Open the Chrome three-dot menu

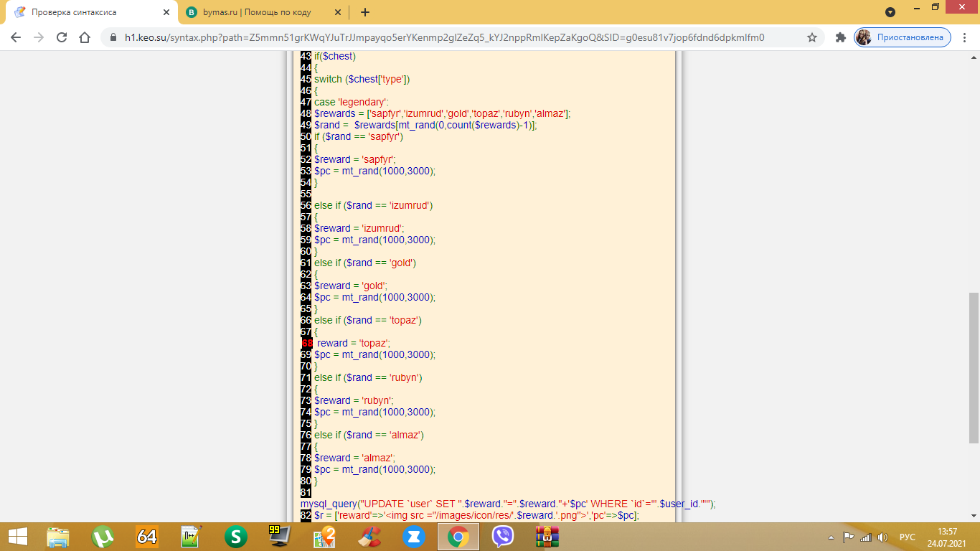[965, 37]
